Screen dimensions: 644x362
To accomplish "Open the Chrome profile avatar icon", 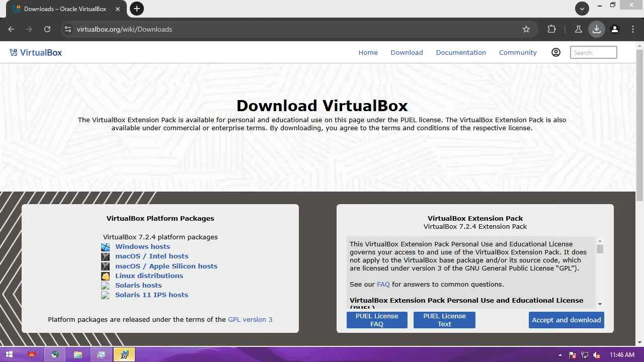I will [615, 29].
